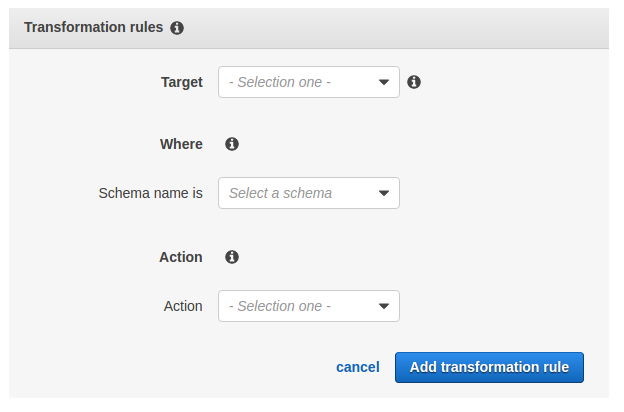This screenshot has height=412, width=624.
Task: Click caret arrow in Select a schema box
Action: pos(384,194)
